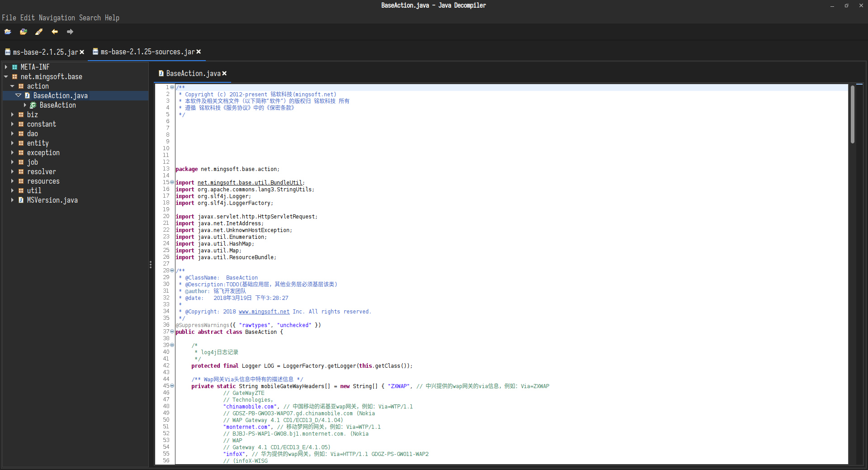Close the ms-base-2.1.25-sources.jar tab
Viewport: 868px width, 470px height.
199,52
